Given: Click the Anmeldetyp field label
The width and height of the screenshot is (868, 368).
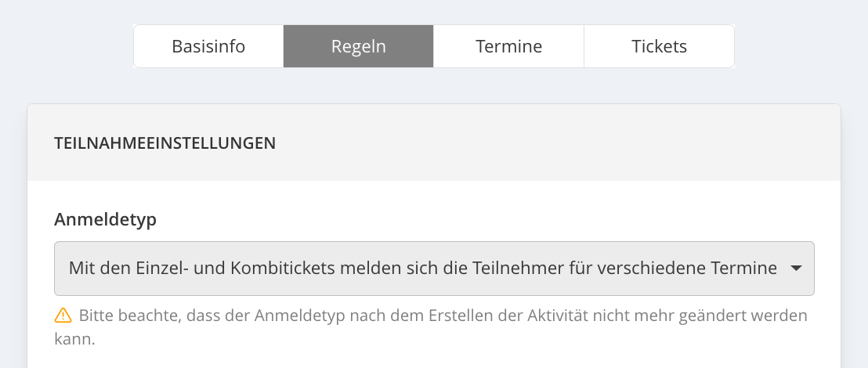Looking at the screenshot, I should point(105,220).
